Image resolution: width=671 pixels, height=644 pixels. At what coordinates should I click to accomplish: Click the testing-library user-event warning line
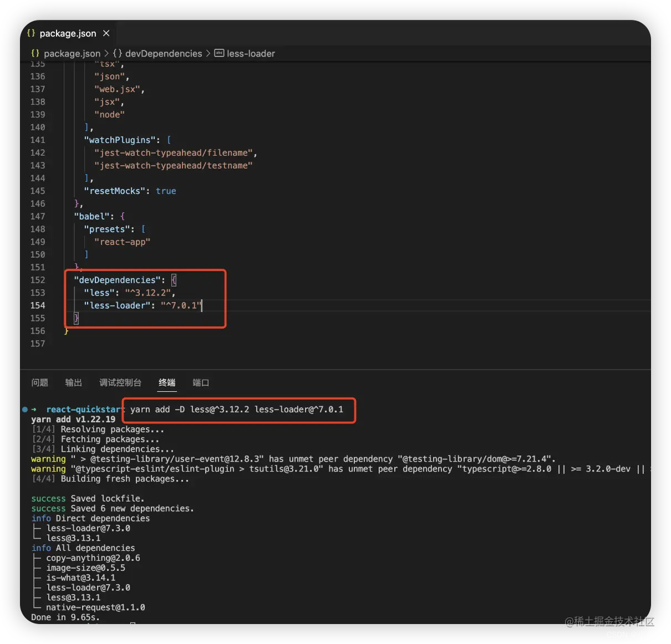293,459
